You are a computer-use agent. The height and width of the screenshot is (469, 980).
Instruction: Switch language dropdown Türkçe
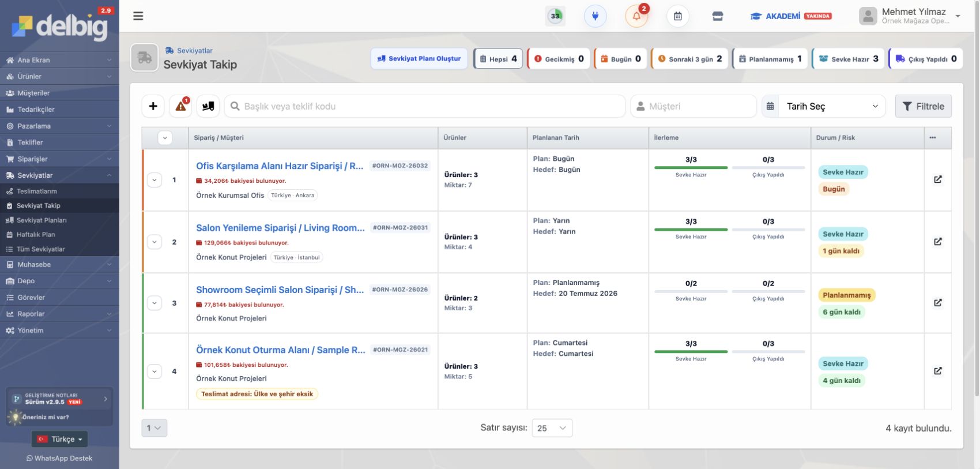click(x=60, y=439)
